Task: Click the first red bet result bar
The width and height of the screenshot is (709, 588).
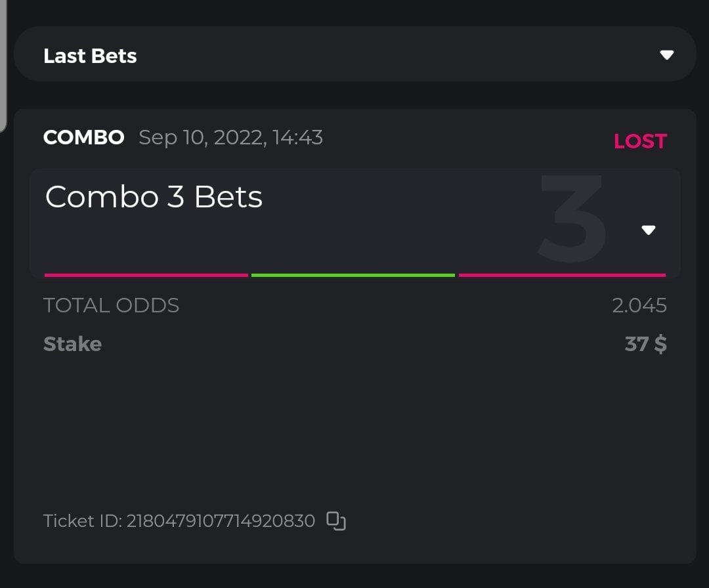Action: click(x=146, y=275)
